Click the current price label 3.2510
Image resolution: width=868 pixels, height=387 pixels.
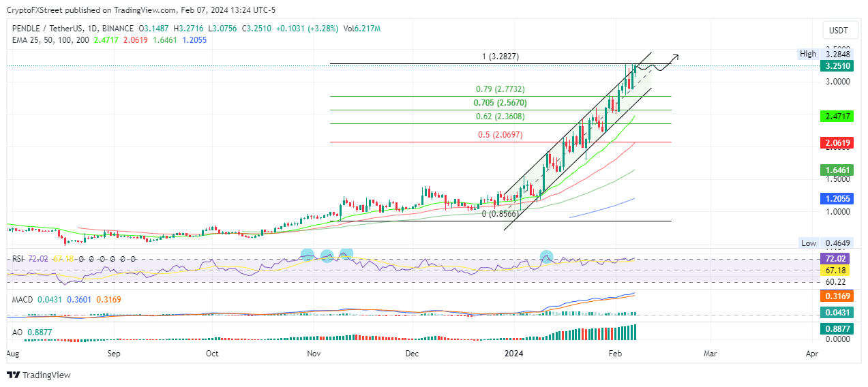click(837, 66)
